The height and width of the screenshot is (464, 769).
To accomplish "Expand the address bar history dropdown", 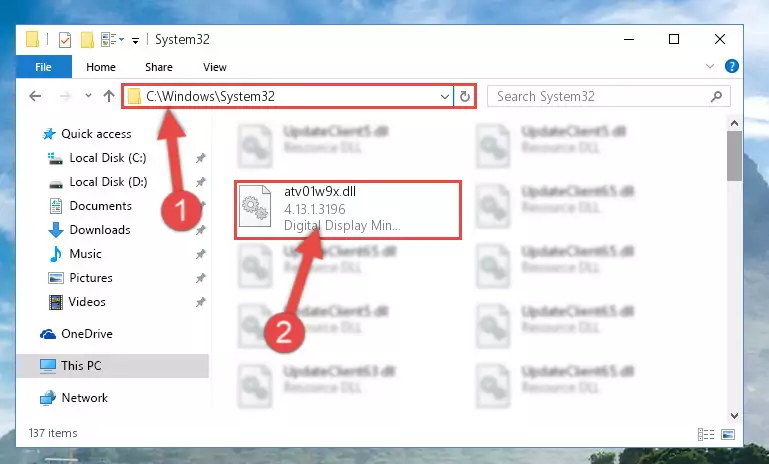I will point(444,97).
